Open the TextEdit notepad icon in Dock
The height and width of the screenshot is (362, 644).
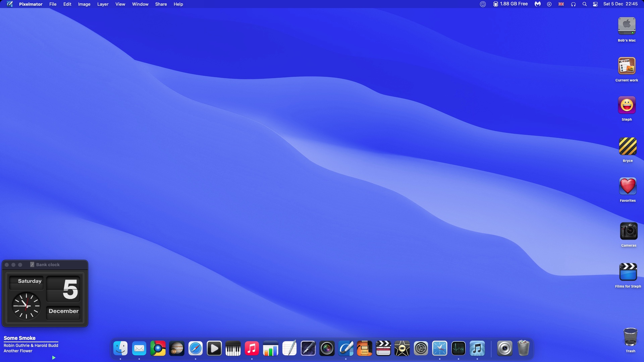click(x=289, y=349)
